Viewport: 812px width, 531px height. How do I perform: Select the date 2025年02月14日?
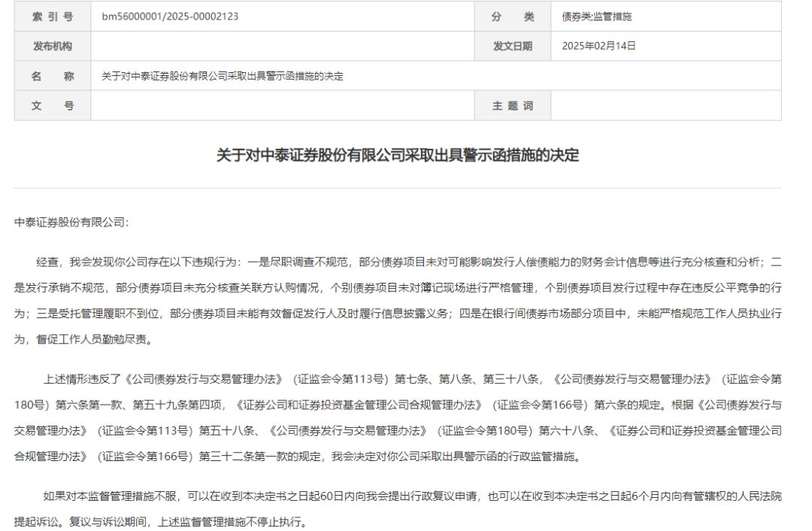click(x=599, y=46)
